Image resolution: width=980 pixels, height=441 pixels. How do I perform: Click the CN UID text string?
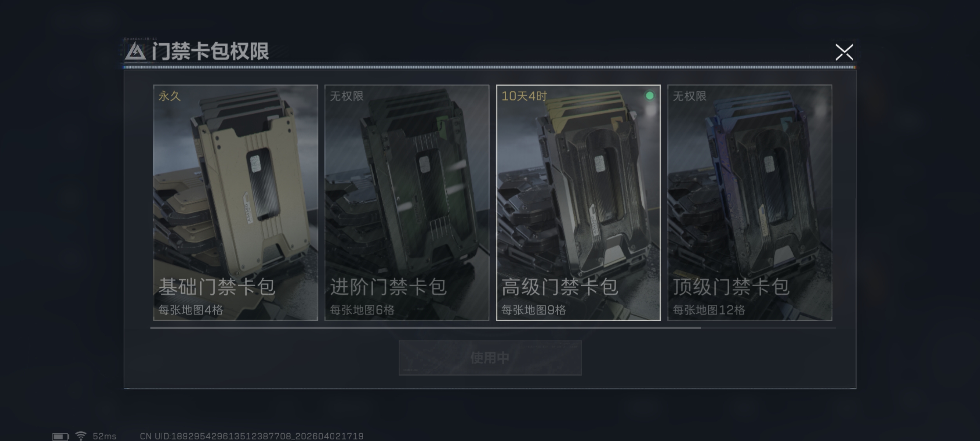coord(251,436)
